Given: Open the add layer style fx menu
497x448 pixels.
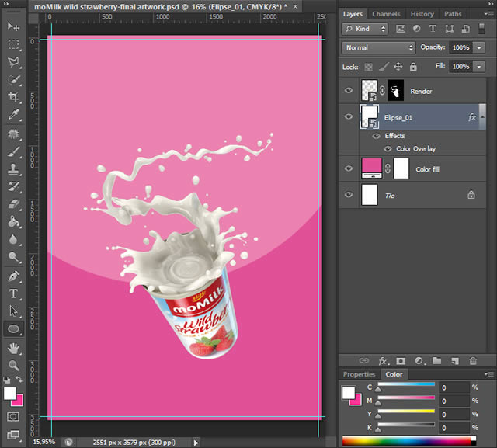Looking at the screenshot, I should (383, 361).
